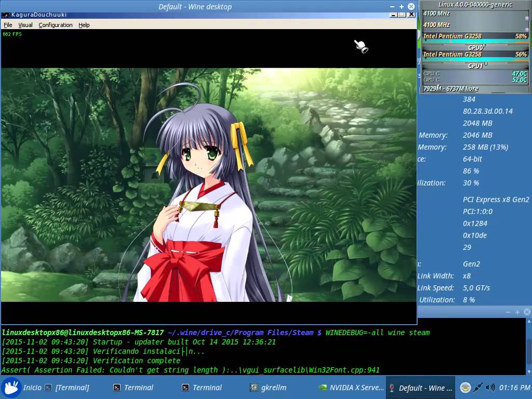The height and width of the screenshot is (399, 532).
Task: Minimize the Wine desktop window
Action: (392, 7)
